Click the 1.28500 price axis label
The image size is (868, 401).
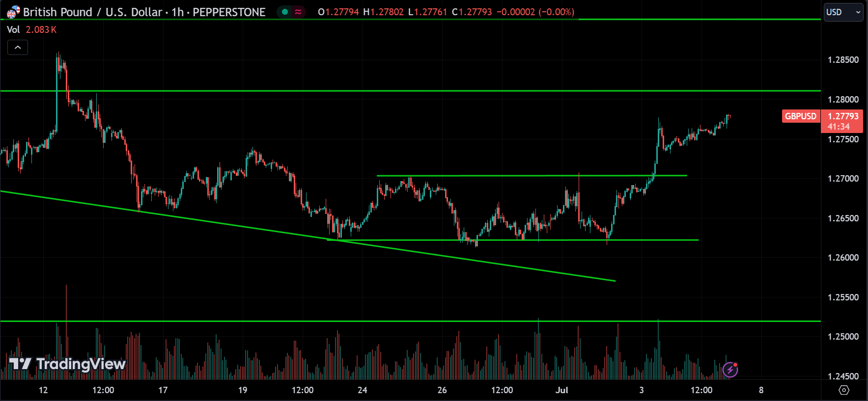[x=843, y=60]
